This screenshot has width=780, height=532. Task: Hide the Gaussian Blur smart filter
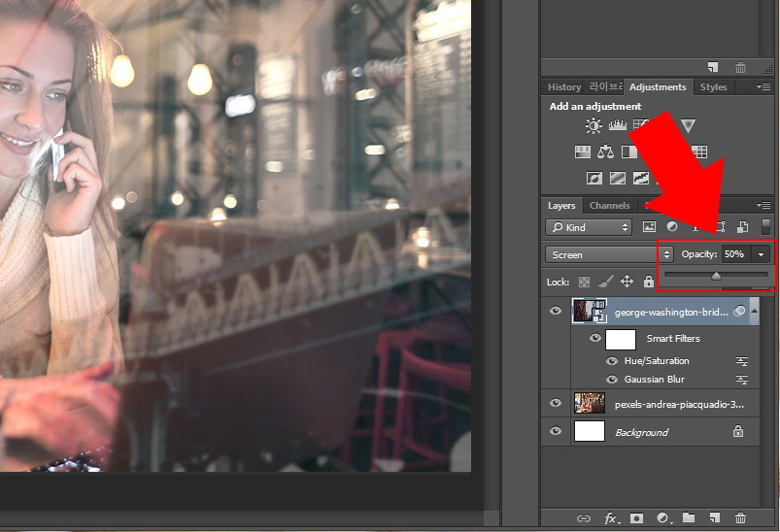coord(612,380)
